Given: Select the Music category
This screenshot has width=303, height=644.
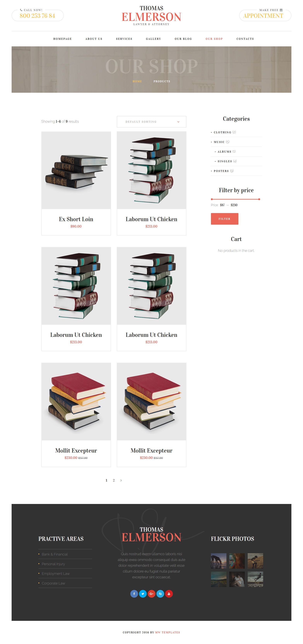Looking at the screenshot, I should (x=219, y=142).
